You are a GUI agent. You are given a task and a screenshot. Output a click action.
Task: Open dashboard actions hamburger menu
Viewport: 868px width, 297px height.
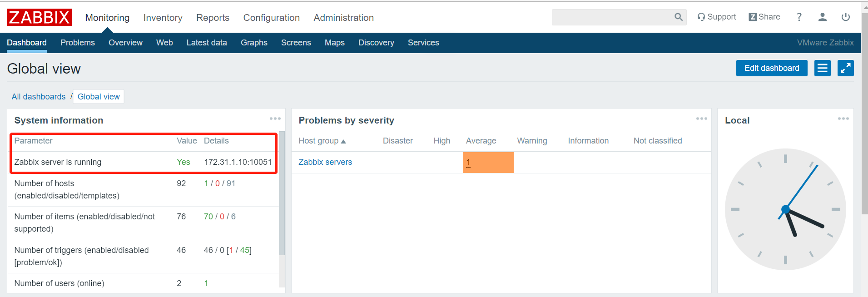822,68
